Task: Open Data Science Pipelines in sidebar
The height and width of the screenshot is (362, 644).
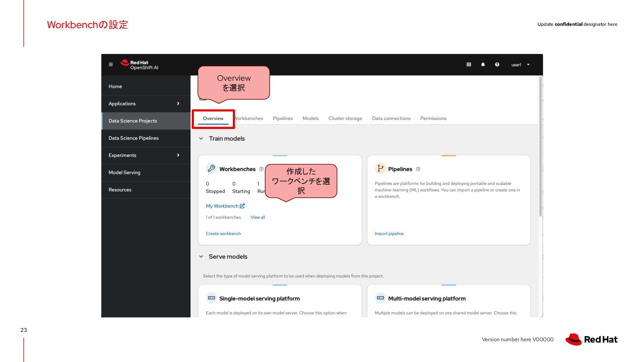Action: click(146, 138)
